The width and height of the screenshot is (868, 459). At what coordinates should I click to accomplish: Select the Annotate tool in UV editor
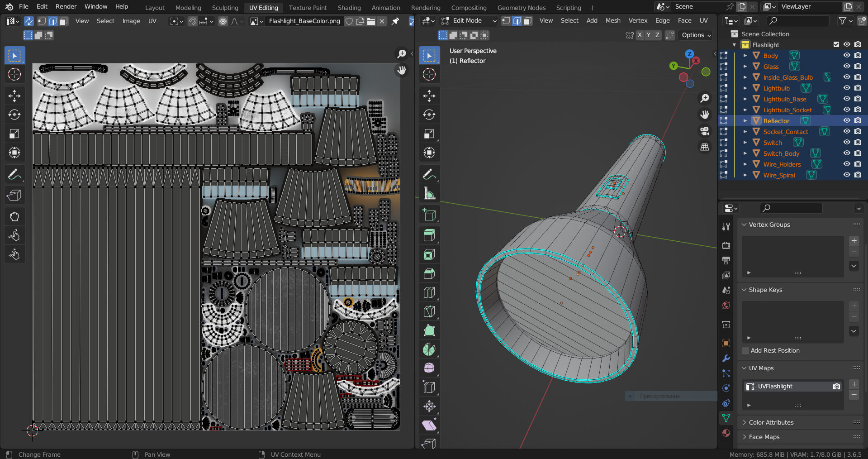tap(14, 174)
